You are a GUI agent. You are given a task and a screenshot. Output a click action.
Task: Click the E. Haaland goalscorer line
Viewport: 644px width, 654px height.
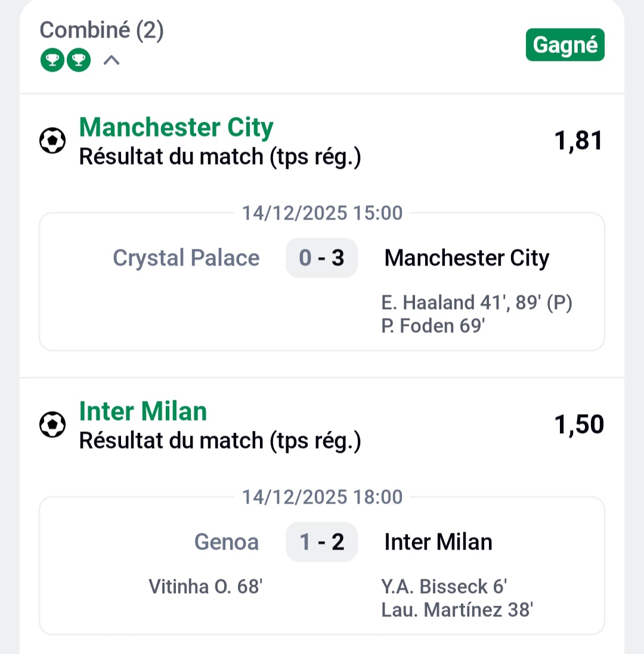476,303
